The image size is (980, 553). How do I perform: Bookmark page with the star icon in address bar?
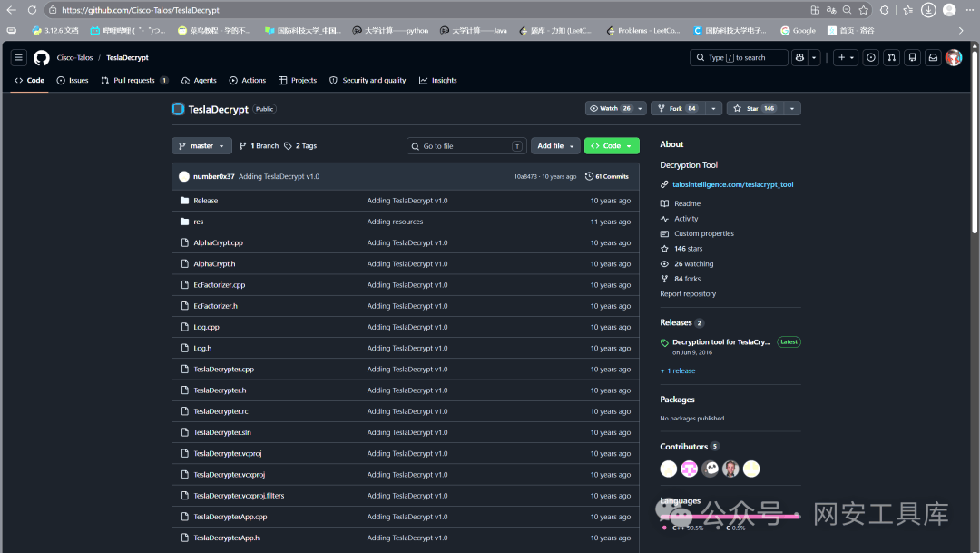tap(863, 10)
